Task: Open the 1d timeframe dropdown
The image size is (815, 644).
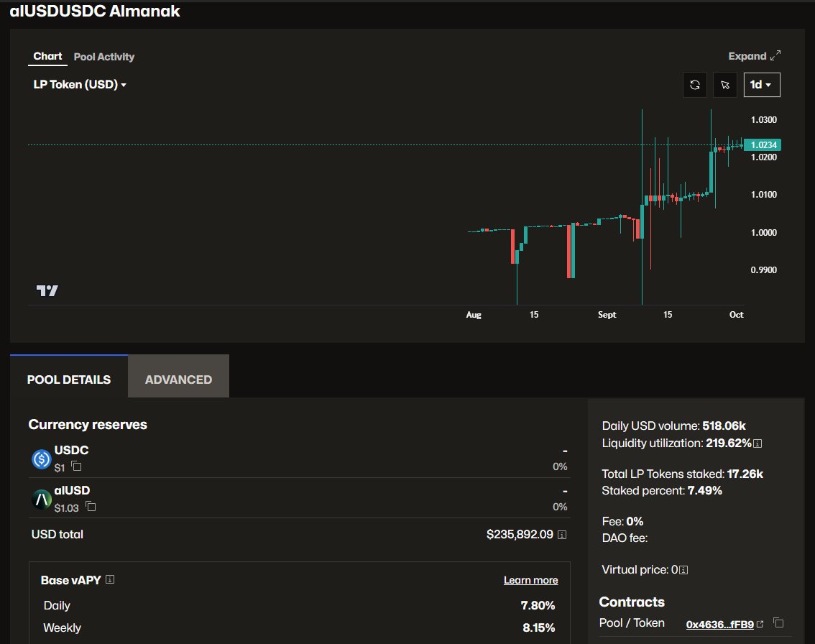Action: [762, 85]
